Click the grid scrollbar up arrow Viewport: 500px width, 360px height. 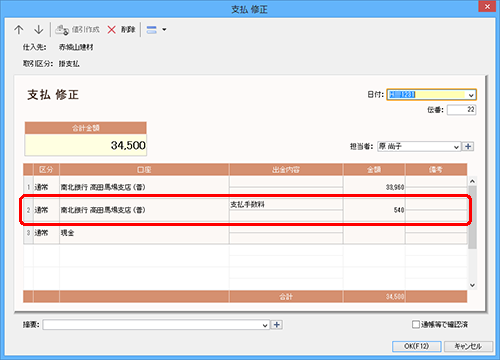[472, 181]
